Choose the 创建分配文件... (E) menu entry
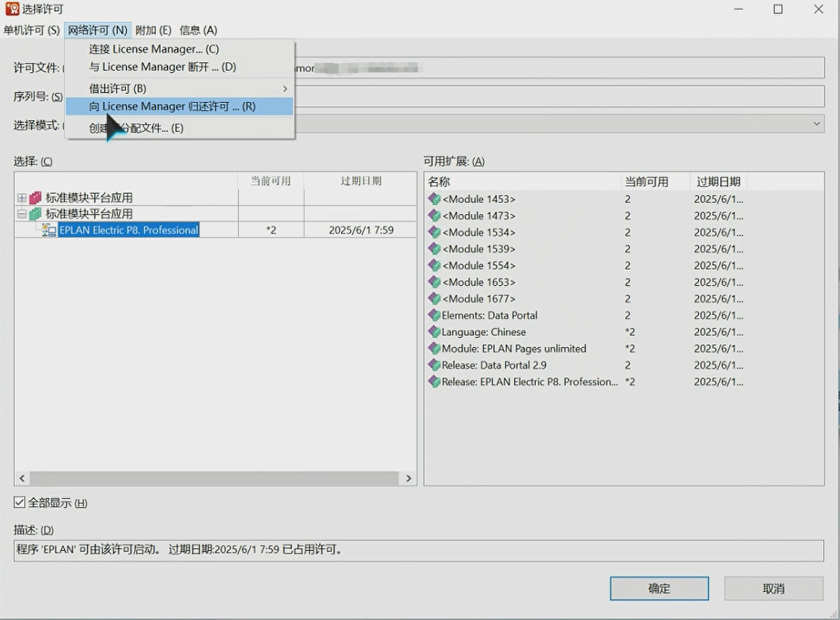 179,128
